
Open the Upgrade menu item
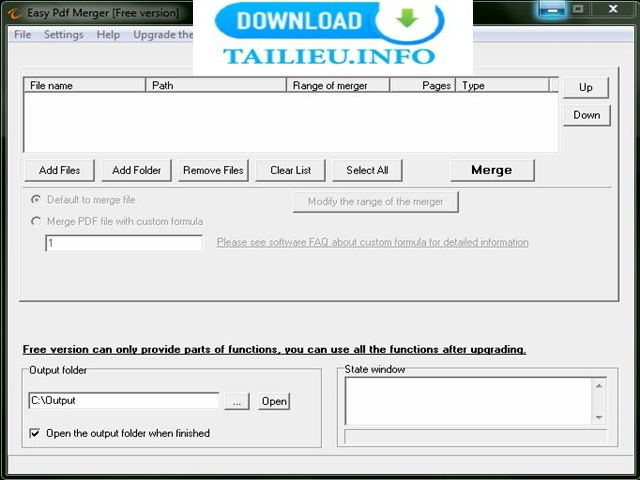pos(163,35)
